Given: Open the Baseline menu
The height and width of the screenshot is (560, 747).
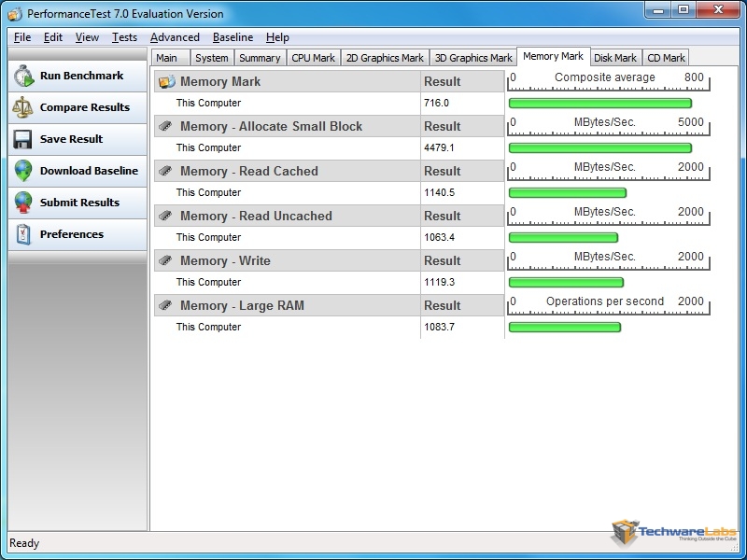Looking at the screenshot, I should point(233,37).
